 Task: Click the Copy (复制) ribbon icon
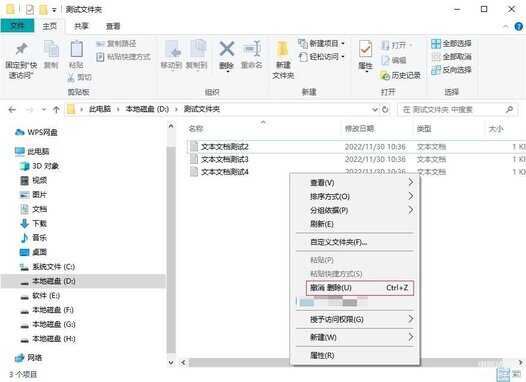pos(51,49)
